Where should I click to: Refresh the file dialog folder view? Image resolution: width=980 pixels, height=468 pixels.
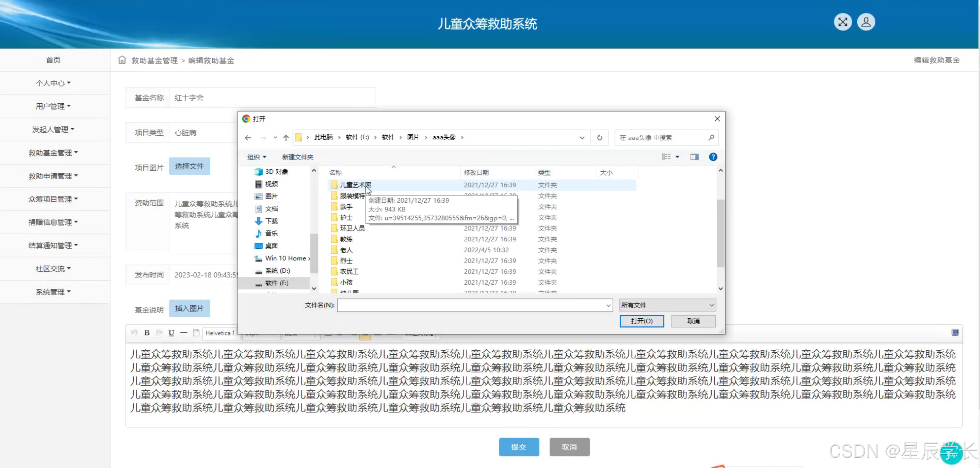click(600, 138)
